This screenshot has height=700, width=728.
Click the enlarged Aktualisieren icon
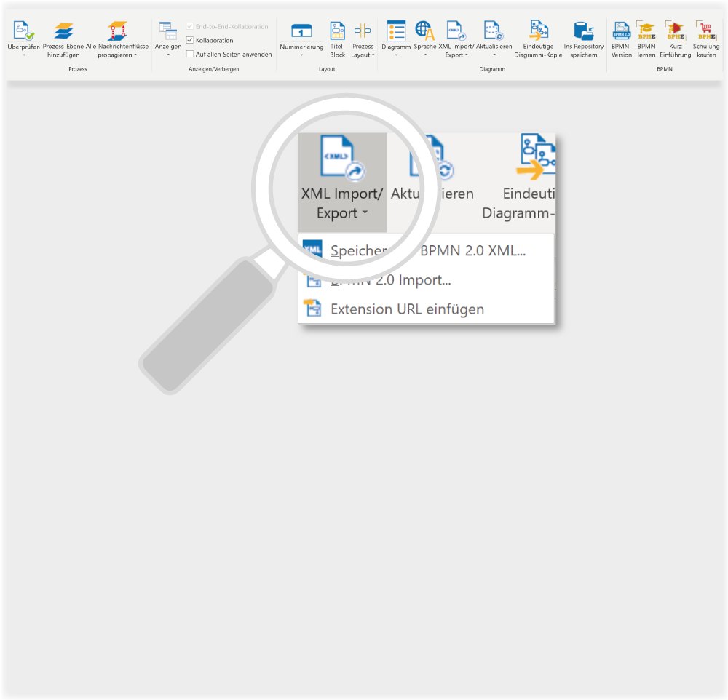point(432,158)
